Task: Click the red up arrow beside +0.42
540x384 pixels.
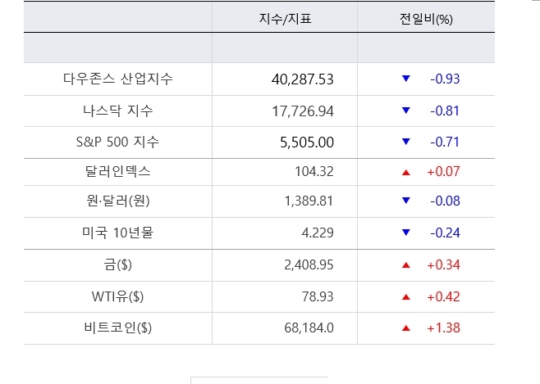Action: (406, 297)
